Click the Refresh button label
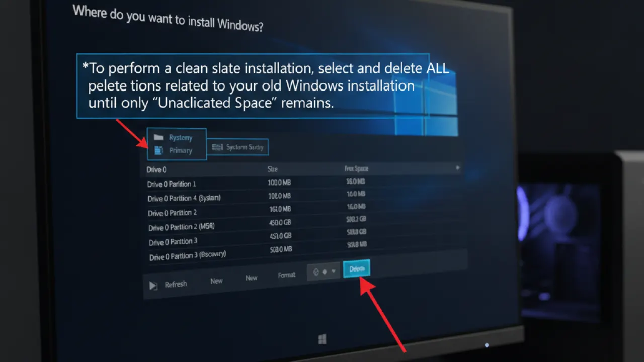The height and width of the screenshot is (362, 644). [176, 285]
